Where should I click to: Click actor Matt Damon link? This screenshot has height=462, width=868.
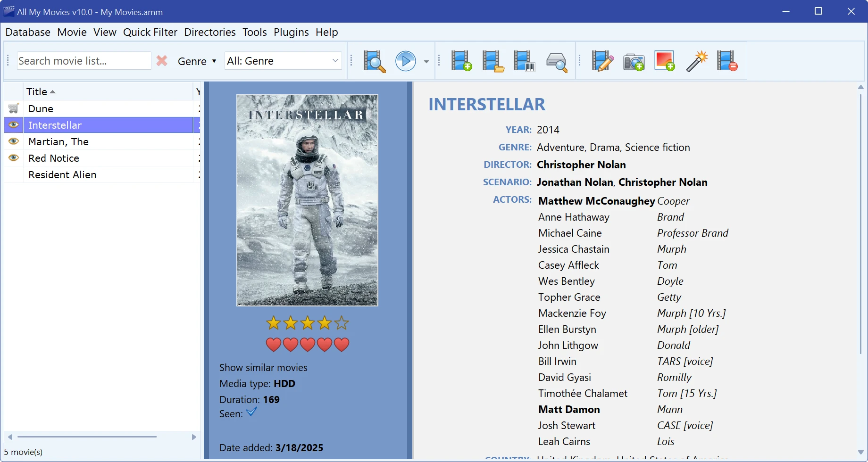point(569,409)
